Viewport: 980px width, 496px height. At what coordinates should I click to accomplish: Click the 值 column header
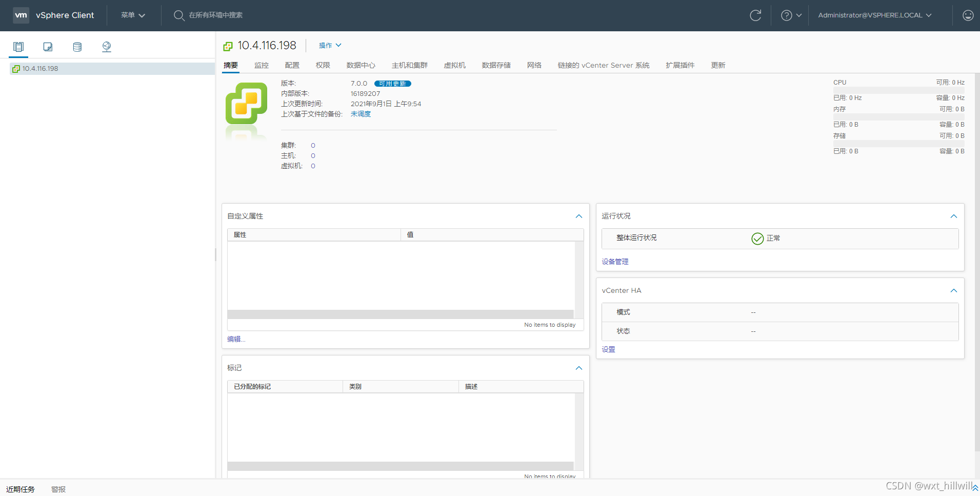492,235
